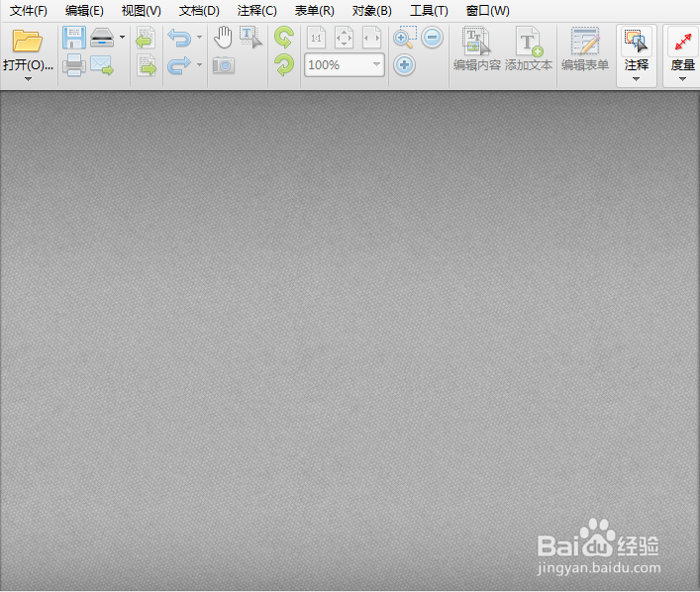Open the 文件(F) menu
The image size is (700, 592).
coord(29,11)
